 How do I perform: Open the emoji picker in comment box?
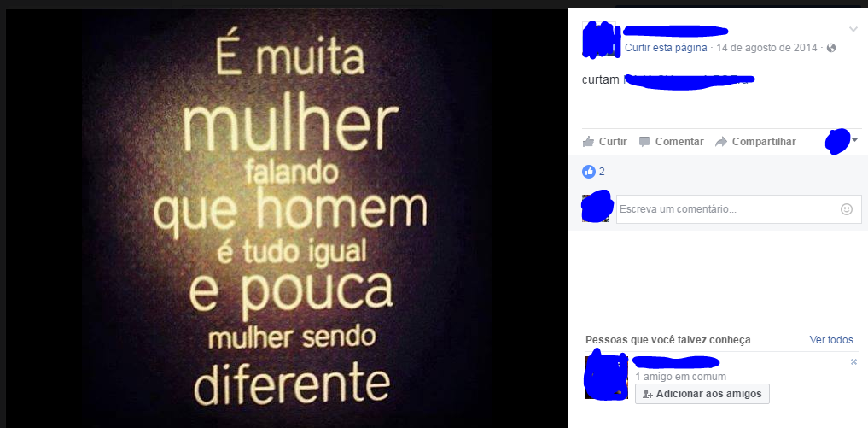click(x=847, y=209)
